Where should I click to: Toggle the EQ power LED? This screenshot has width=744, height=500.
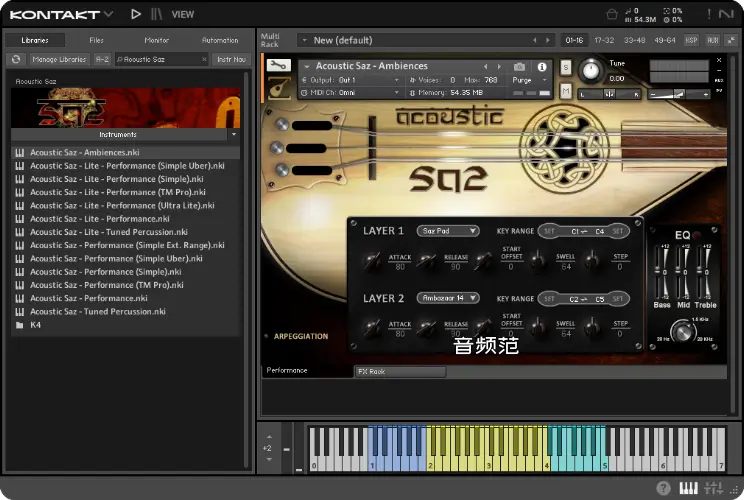(x=694, y=236)
